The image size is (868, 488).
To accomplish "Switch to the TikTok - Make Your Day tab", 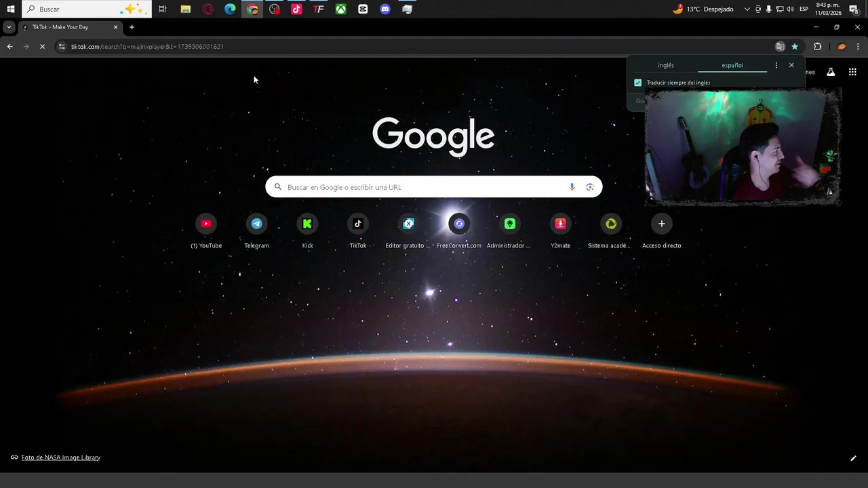I will pos(70,27).
